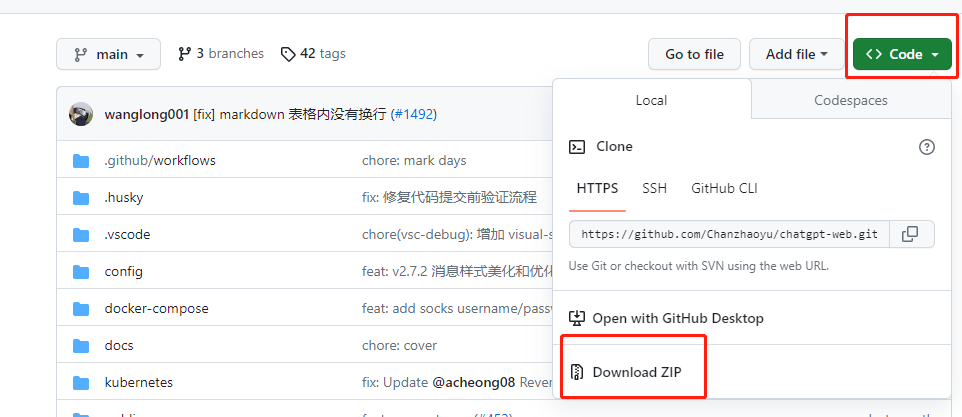Open the chore(vsc-debug) commit message

[457, 234]
